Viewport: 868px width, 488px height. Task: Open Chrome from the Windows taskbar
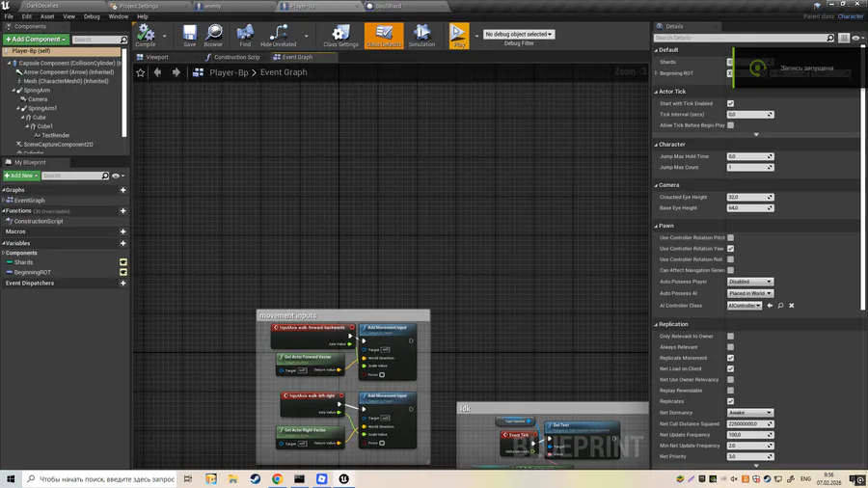(x=277, y=479)
